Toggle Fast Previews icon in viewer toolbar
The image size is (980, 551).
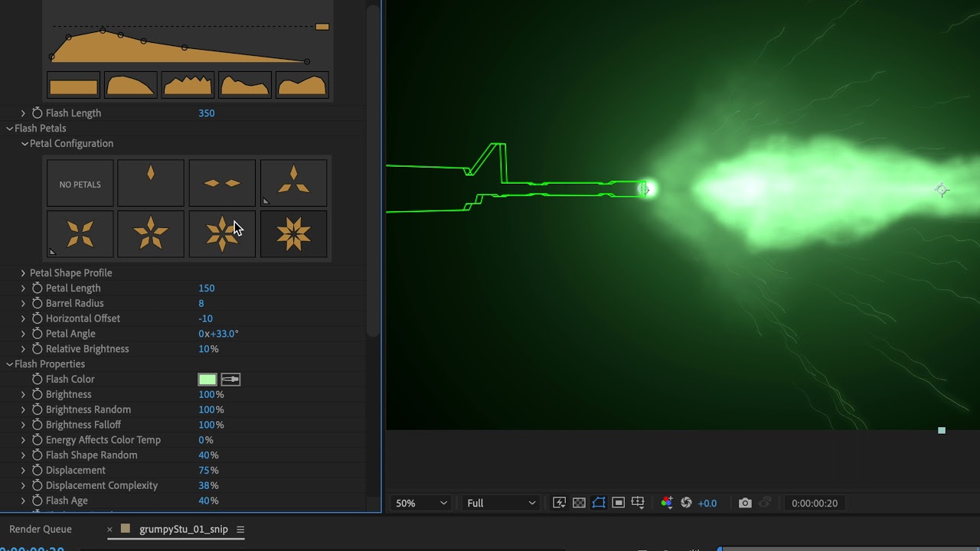(560, 503)
